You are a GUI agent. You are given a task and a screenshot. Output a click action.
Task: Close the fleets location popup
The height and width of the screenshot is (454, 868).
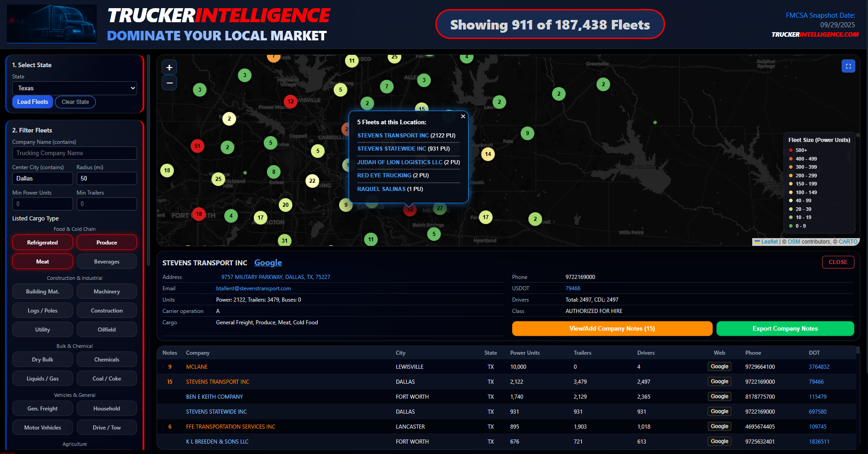(463, 117)
